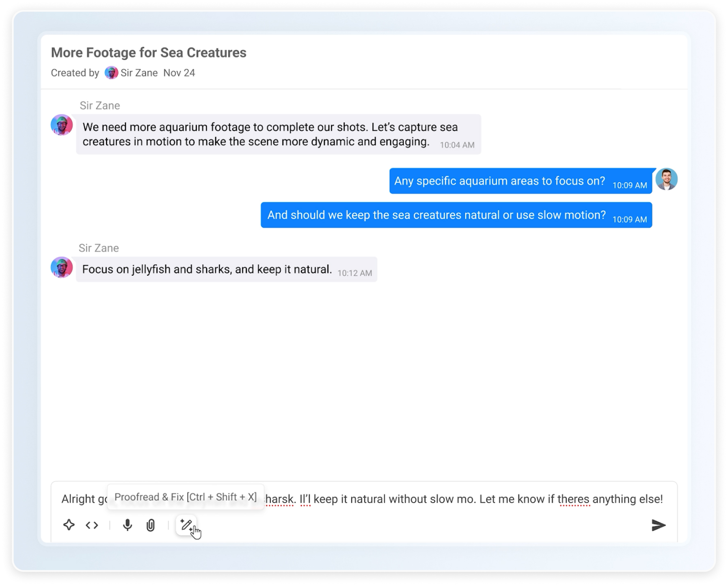This screenshot has height=586, width=728.
Task: Click the misspelled word 'sharsk' in draft
Action: click(279, 499)
